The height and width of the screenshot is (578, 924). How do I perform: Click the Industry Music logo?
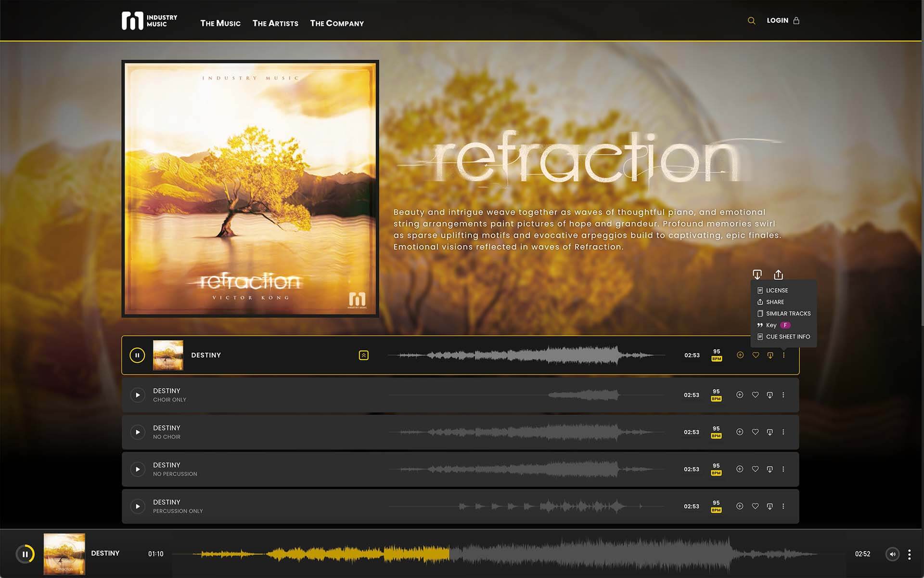[149, 21]
